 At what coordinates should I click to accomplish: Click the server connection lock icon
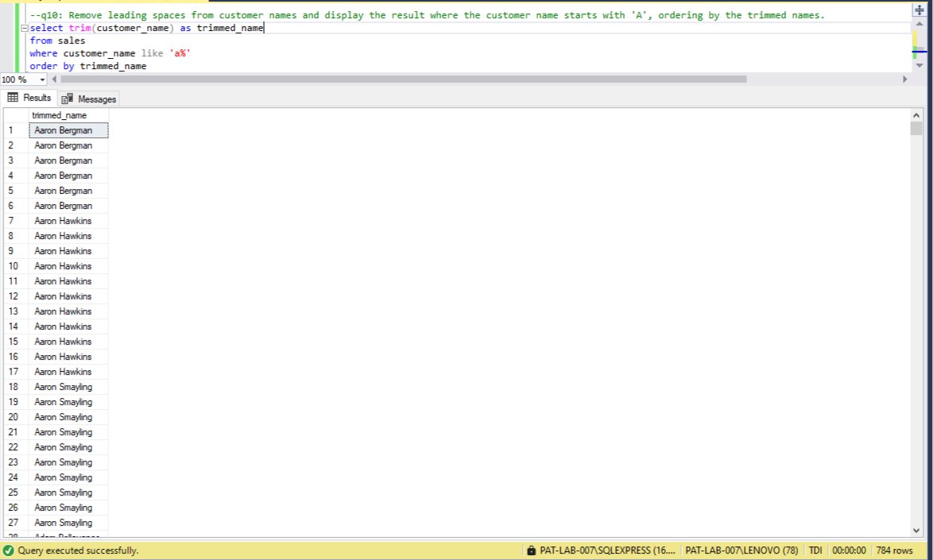[532, 550]
